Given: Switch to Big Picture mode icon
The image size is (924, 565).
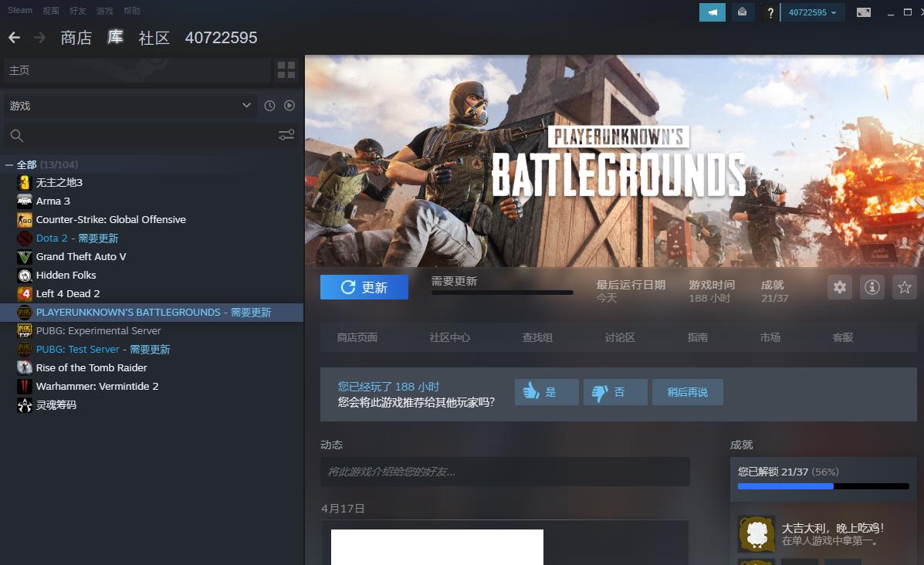Looking at the screenshot, I should click(863, 12).
